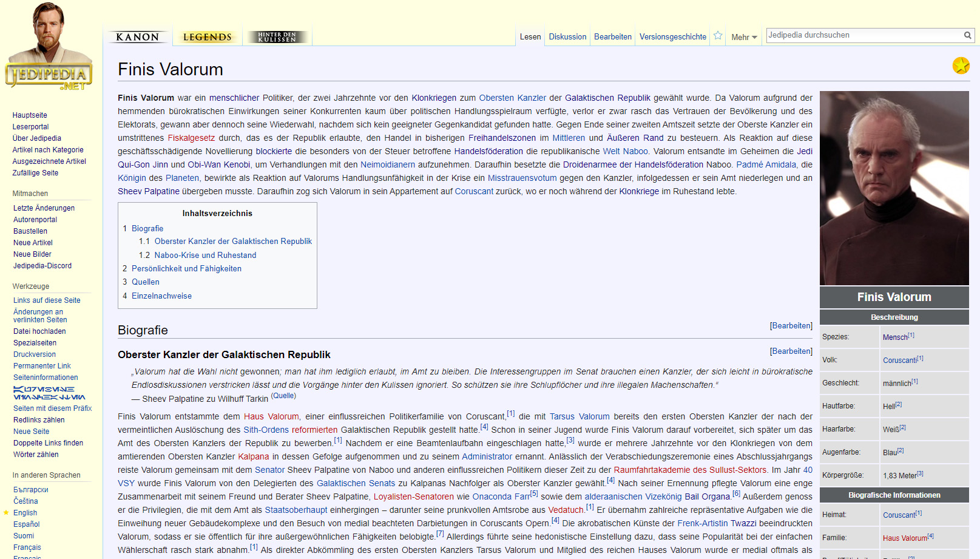
Task: Expand the Mehr dropdown menu
Action: pyautogui.click(x=744, y=38)
